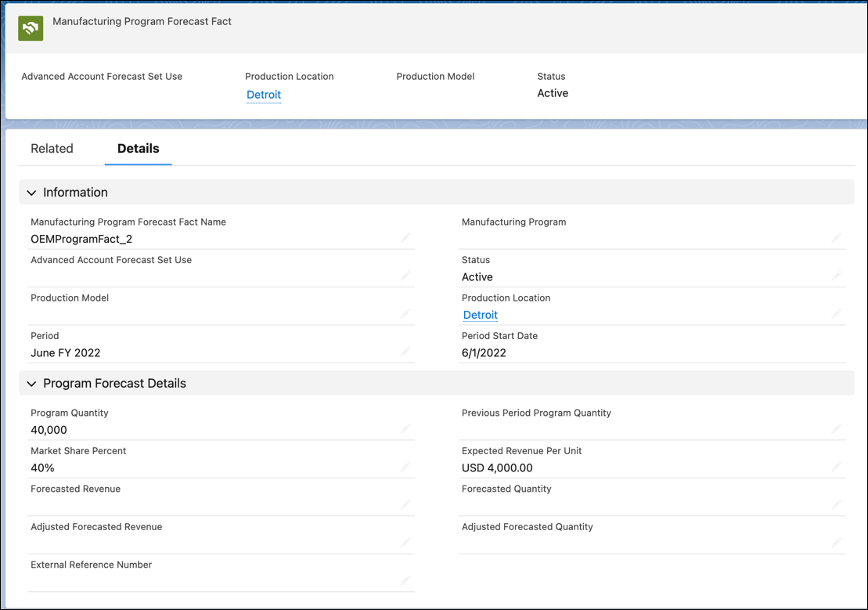This screenshot has height=610, width=868.
Task: Click the Program Forecast Details heading
Action: [x=114, y=384]
